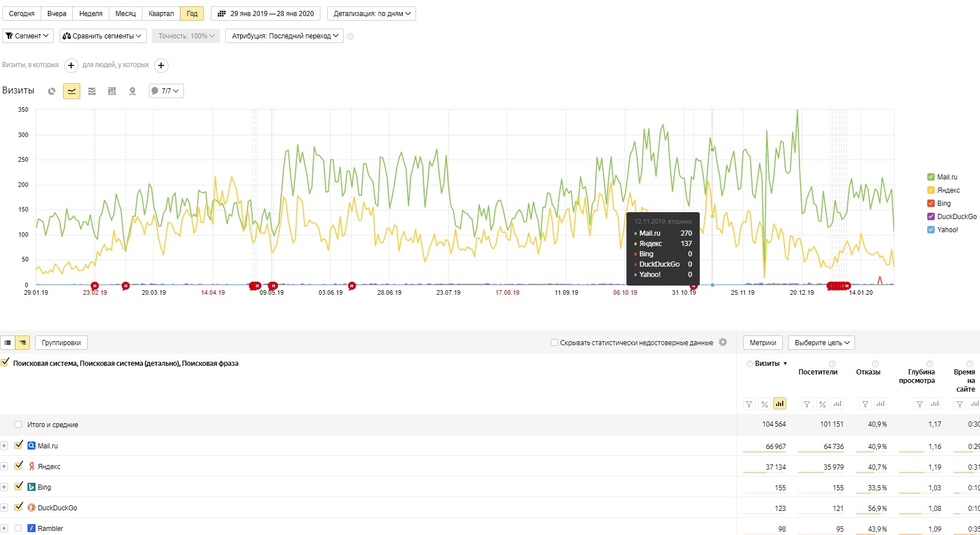Check Скрывать статистически недостоверные данные
980x535 pixels.
point(554,342)
